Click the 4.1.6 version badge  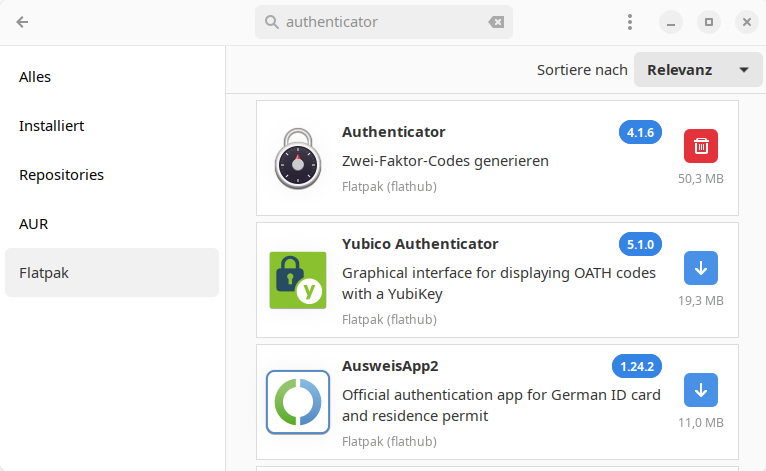[x=640, y=132]
